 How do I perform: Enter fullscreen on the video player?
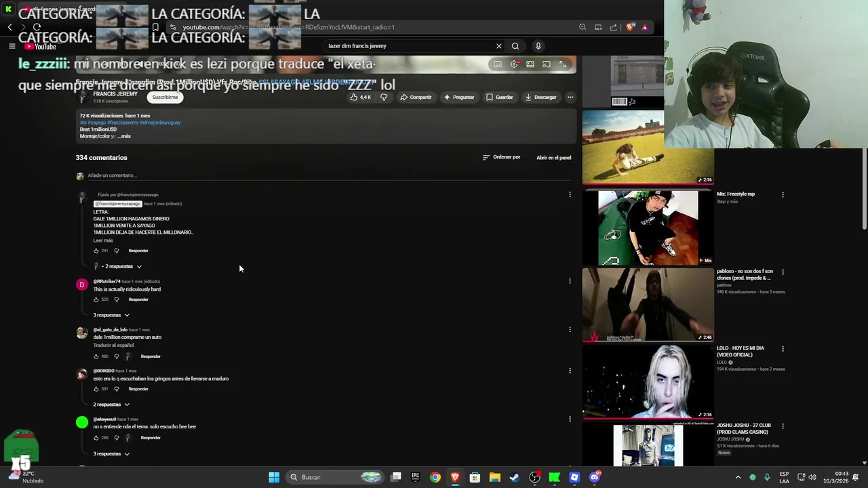[x=563, y=64]
